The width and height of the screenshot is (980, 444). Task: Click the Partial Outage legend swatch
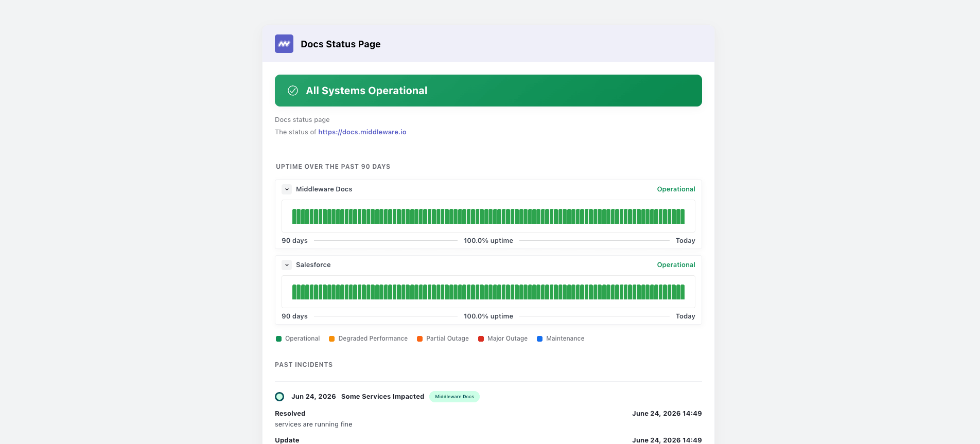[420, 339]
